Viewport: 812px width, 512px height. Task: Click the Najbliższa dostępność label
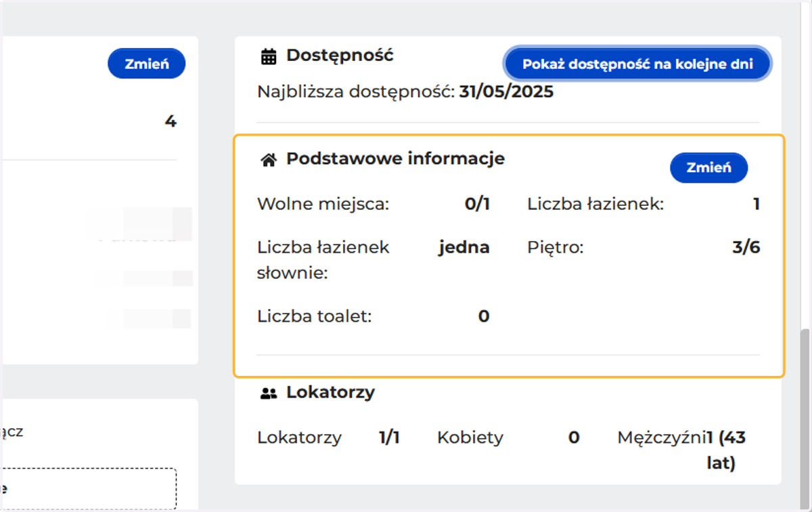tap(356, 92)
